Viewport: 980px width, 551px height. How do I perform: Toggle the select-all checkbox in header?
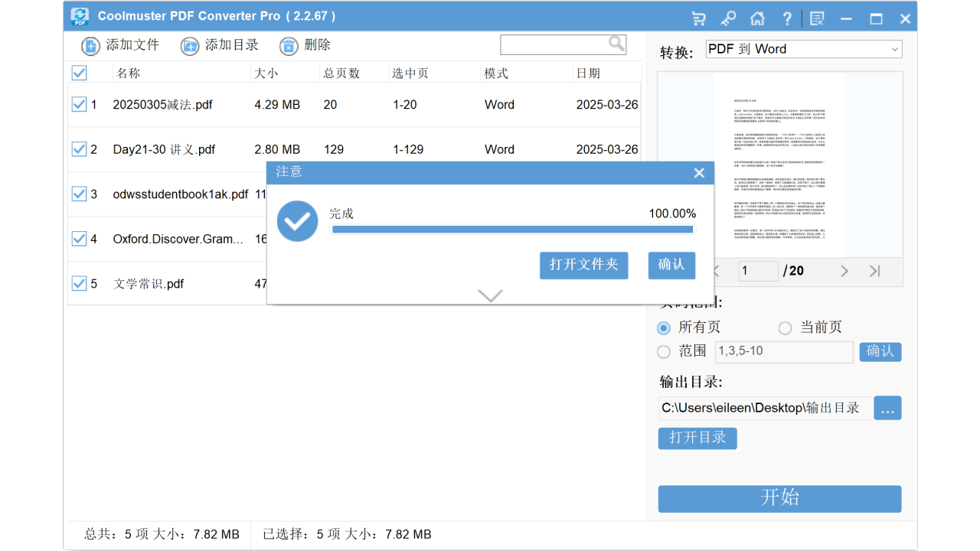click(x=80, y=73)
